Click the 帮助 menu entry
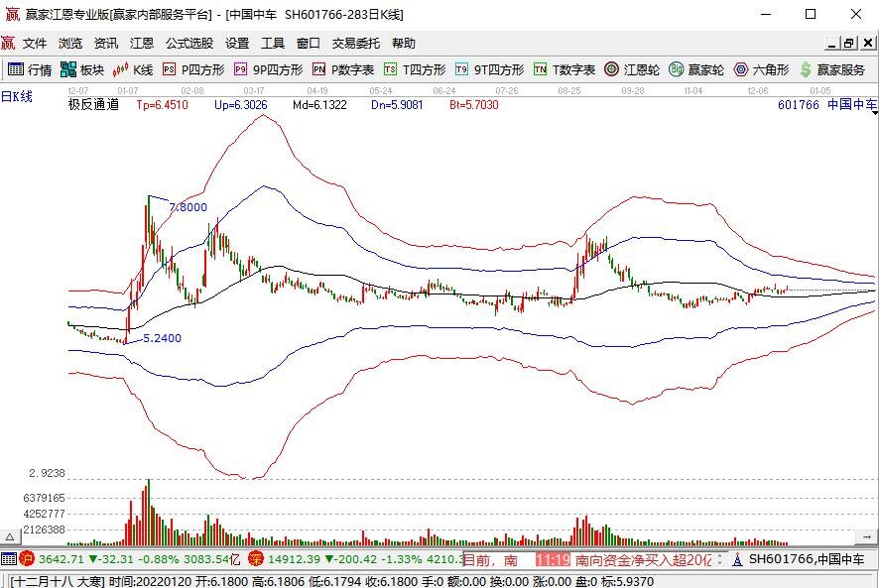The height and width of the screenshot is (588, 879). [403, 43]
